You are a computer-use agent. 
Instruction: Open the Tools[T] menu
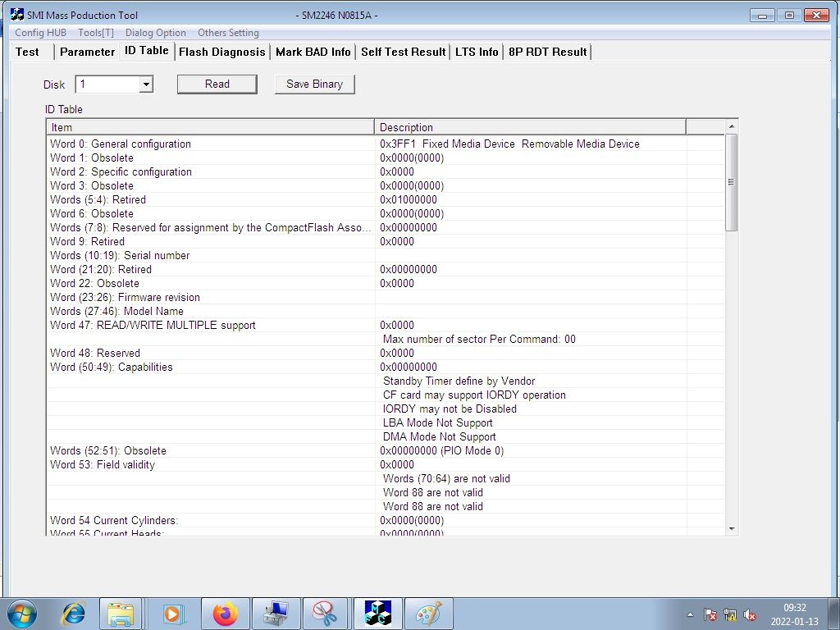(96, 33)
